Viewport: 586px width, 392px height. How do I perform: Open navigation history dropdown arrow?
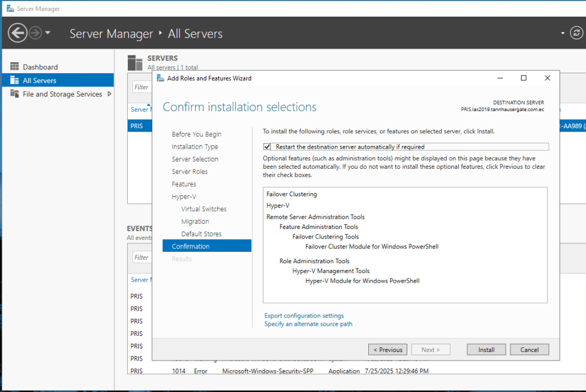click(48, 33)
